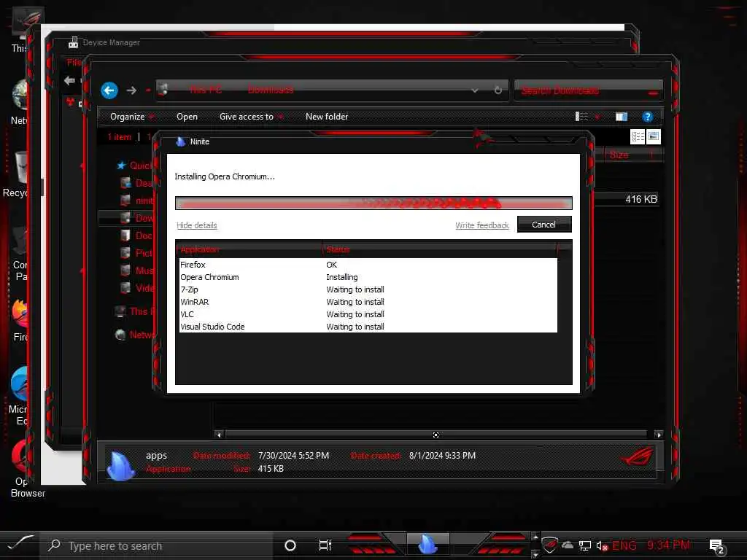Select Quick access in navigation pane

point(135,166)
